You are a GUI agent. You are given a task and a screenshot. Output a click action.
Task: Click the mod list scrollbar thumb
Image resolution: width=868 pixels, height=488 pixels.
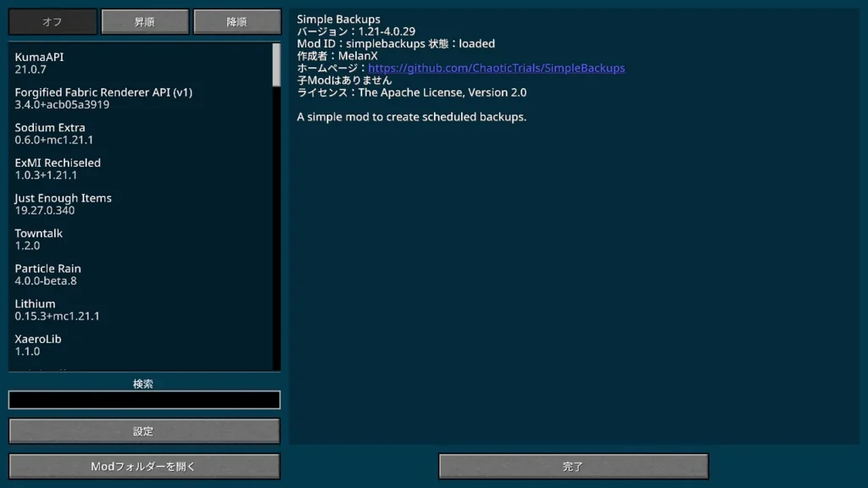276,64
